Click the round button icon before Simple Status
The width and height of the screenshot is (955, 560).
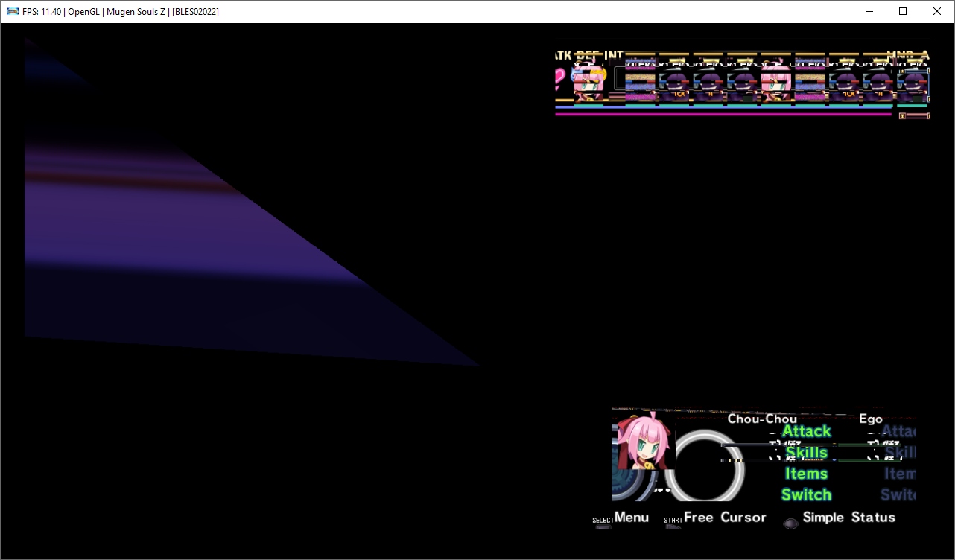point(791,523)
